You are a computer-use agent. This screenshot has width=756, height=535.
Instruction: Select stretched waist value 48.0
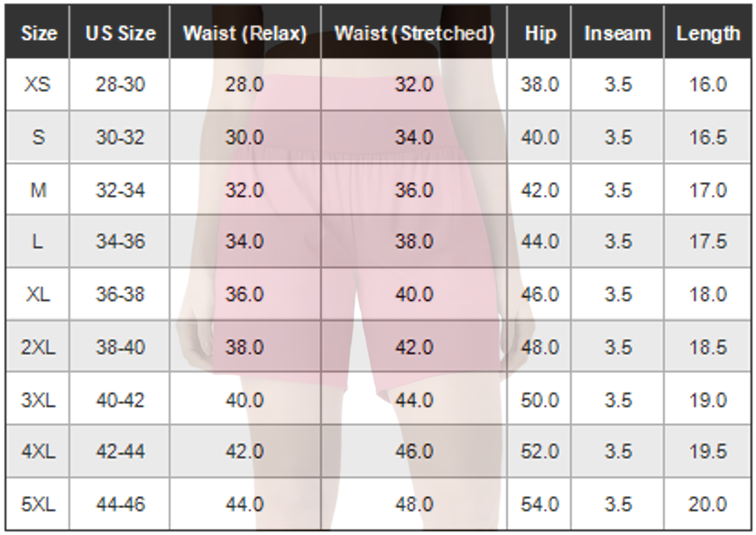click(414, 504)
